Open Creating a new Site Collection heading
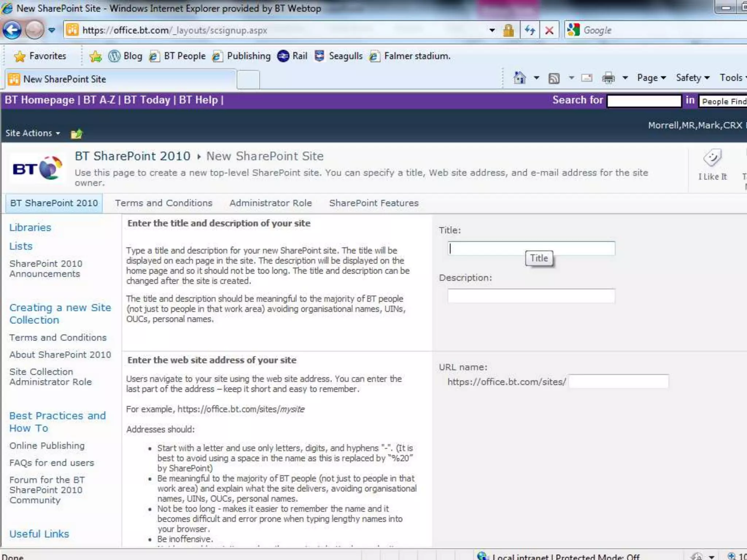 coord(60,314)
